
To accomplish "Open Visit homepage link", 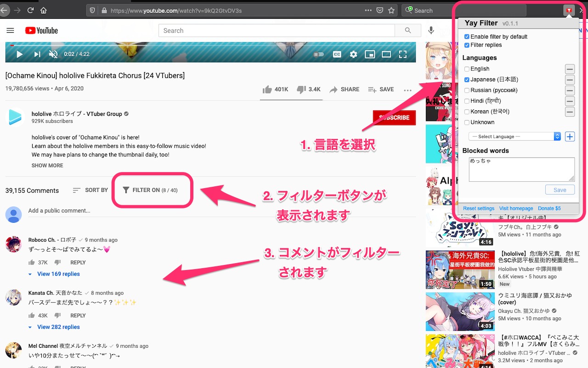I will tap(516, 208).
